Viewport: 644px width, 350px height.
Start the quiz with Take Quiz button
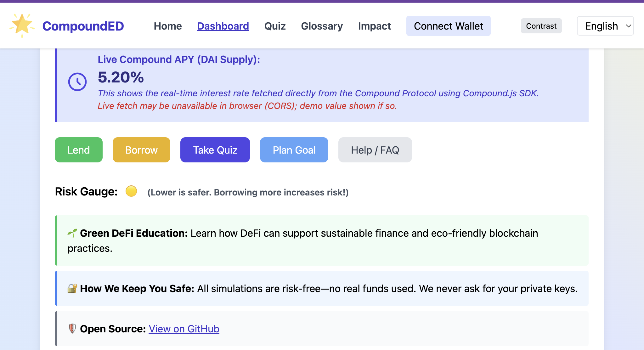click(215, 150)
